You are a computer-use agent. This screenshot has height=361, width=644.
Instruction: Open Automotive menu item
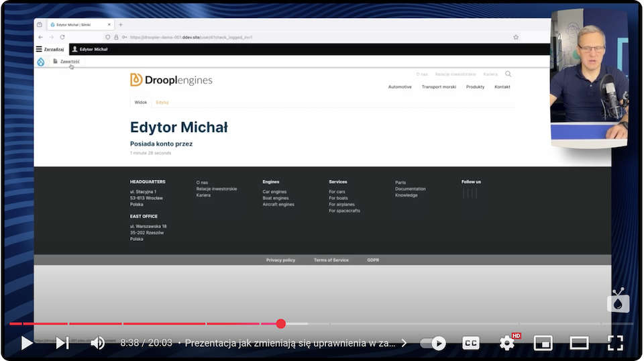(400, 87)
